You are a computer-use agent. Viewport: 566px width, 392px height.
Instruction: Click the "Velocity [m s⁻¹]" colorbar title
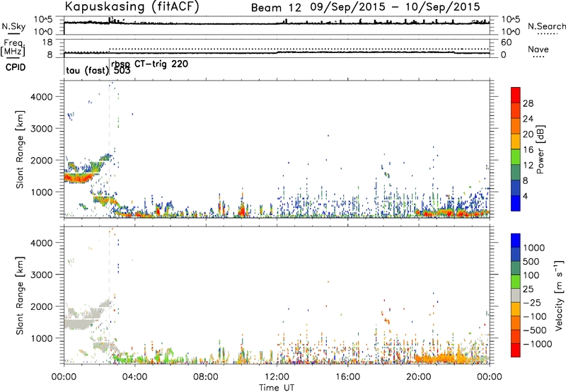click(559, 295)
